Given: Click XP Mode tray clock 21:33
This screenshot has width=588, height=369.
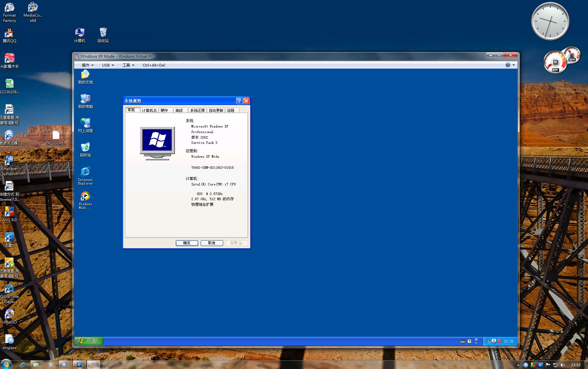Looking at the screenshot, I should coord(509,341).
